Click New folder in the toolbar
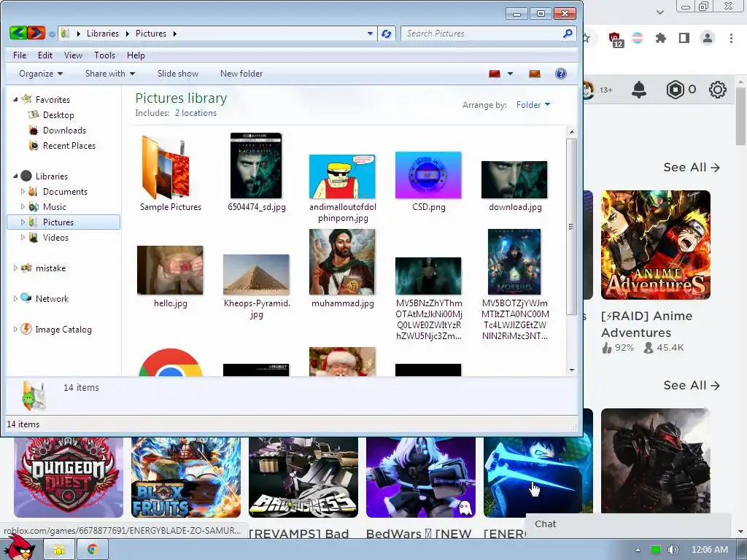The image size is (747, 560). click(241, 74)
